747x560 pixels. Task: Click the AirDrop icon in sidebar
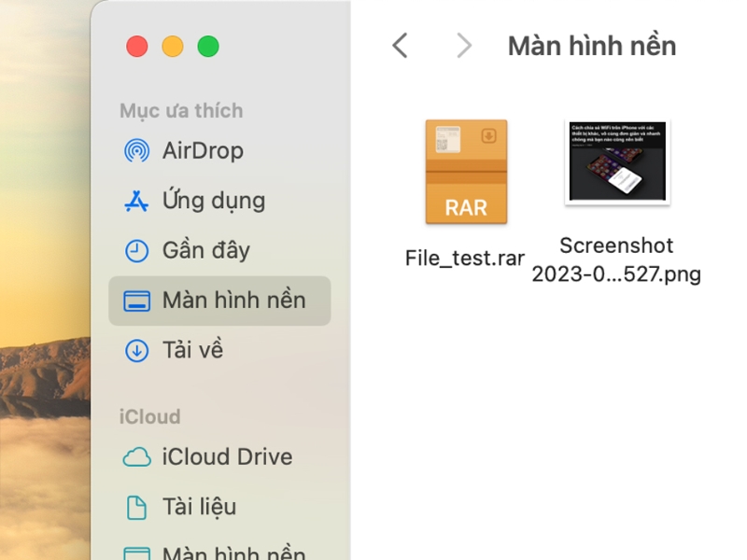coord(136,151)
